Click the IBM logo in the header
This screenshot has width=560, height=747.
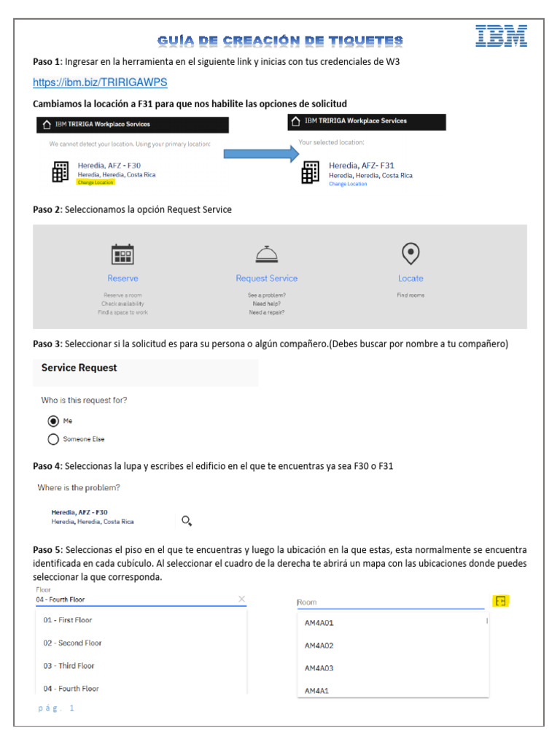pyautogui.click(x=502, y=36)
